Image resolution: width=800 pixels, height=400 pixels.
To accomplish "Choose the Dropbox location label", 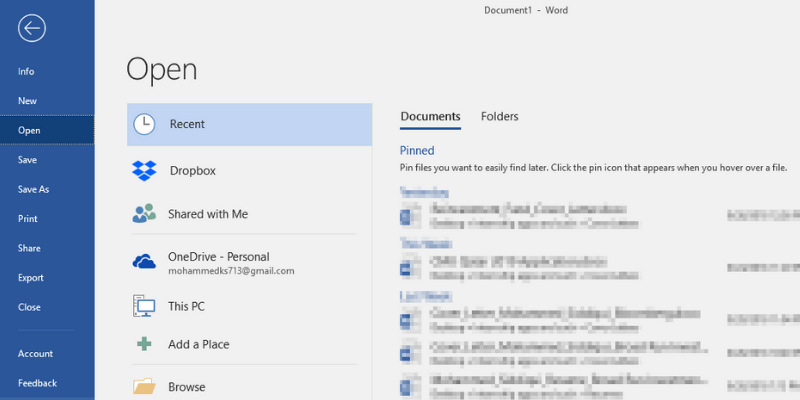I will click(x=193, y=171).
